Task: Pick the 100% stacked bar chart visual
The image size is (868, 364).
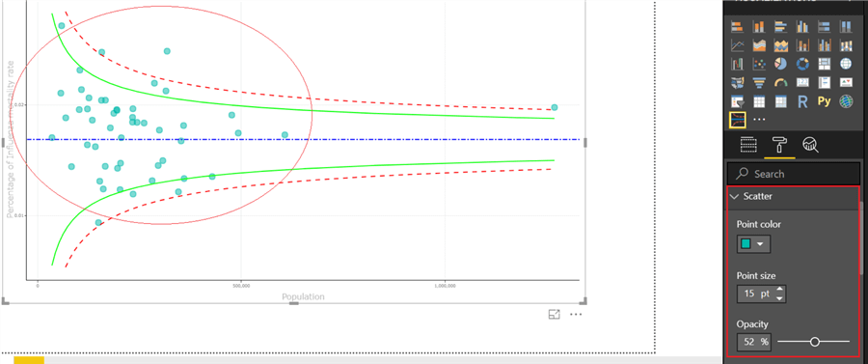Action: 825,27
